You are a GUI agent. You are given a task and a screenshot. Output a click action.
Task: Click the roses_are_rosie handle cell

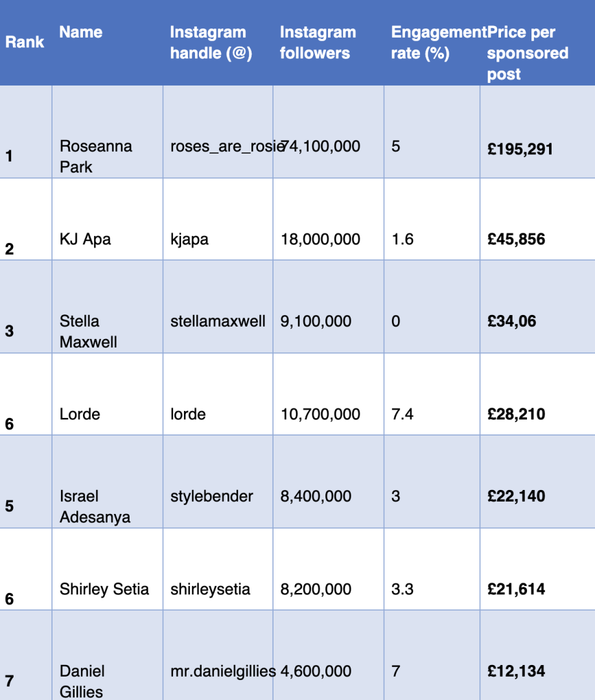[x=218, y=132]
